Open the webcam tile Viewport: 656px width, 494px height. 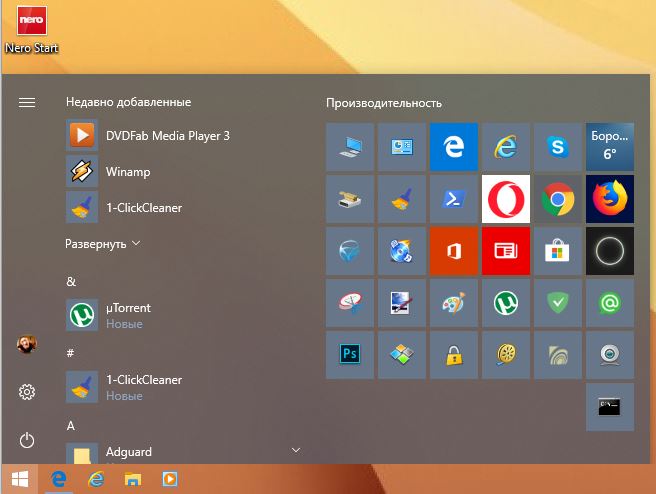(x=610, y=355)
